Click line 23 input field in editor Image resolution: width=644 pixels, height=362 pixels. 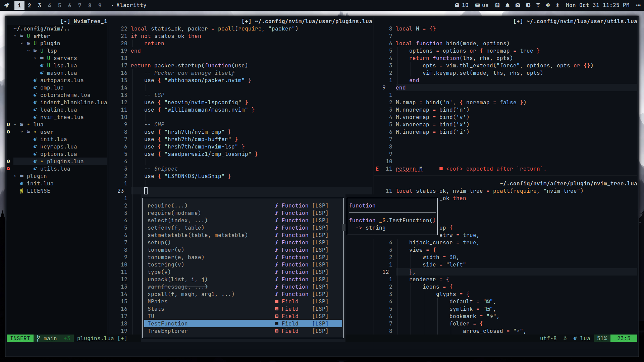point(146,190)
